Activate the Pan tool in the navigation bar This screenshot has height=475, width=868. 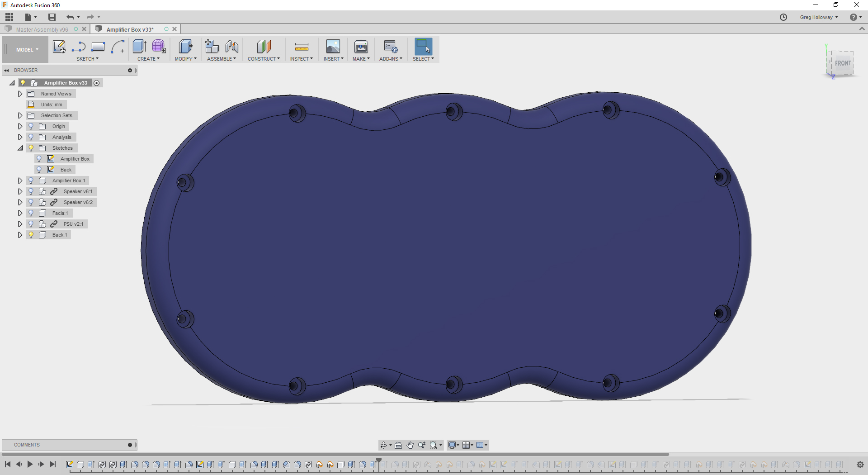[410, 445]
